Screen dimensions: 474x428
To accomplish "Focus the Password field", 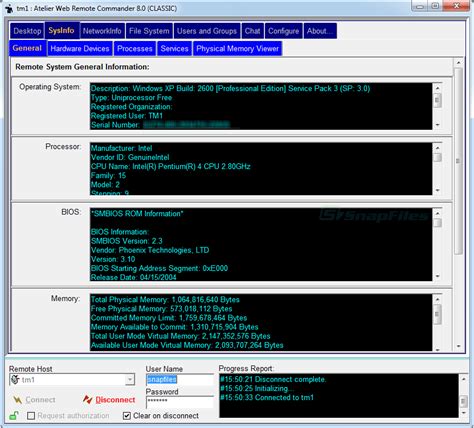I will pyautogui.click(x=180, y=402).
